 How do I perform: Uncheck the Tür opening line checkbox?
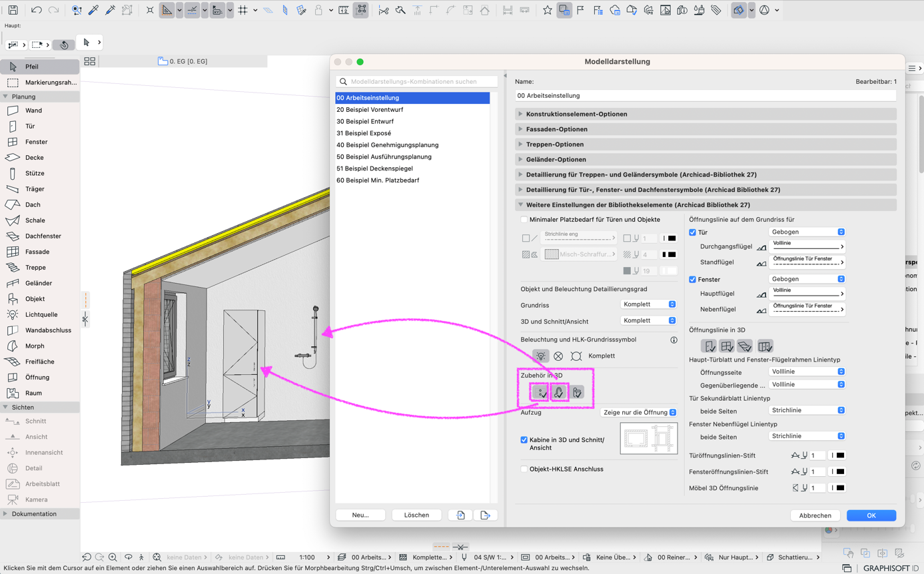click(692, 232)
